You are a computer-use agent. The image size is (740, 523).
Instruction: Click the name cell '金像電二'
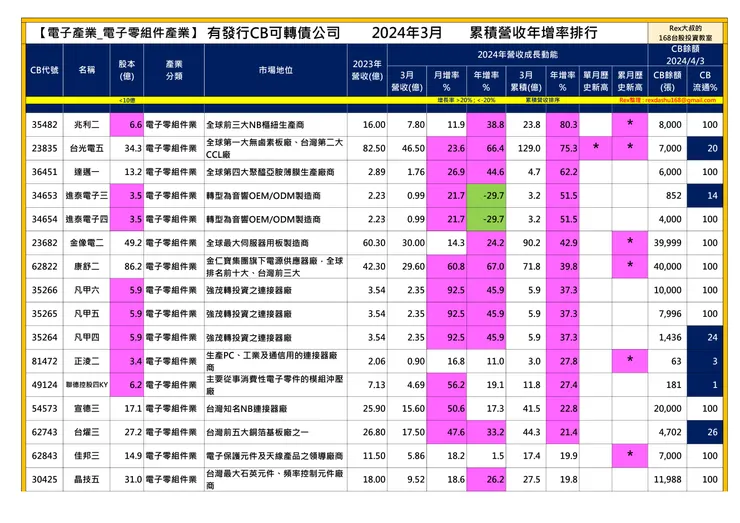click(x=87, y=243)
